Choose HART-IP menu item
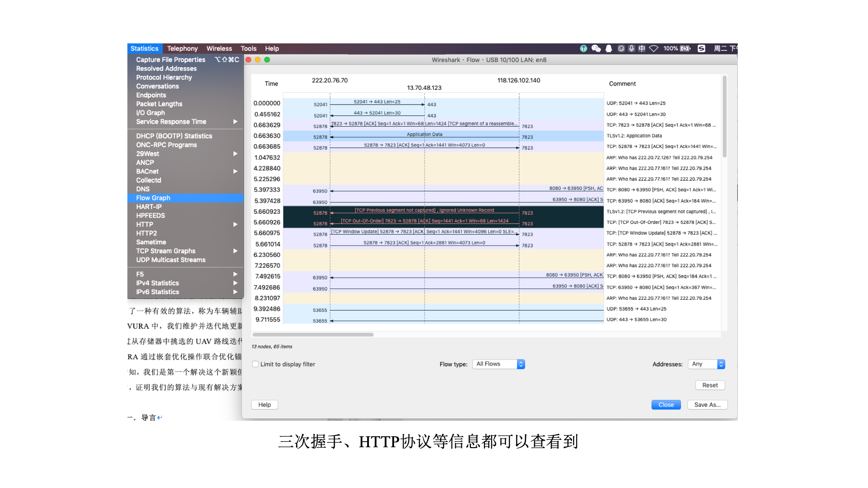 point(185,207)
